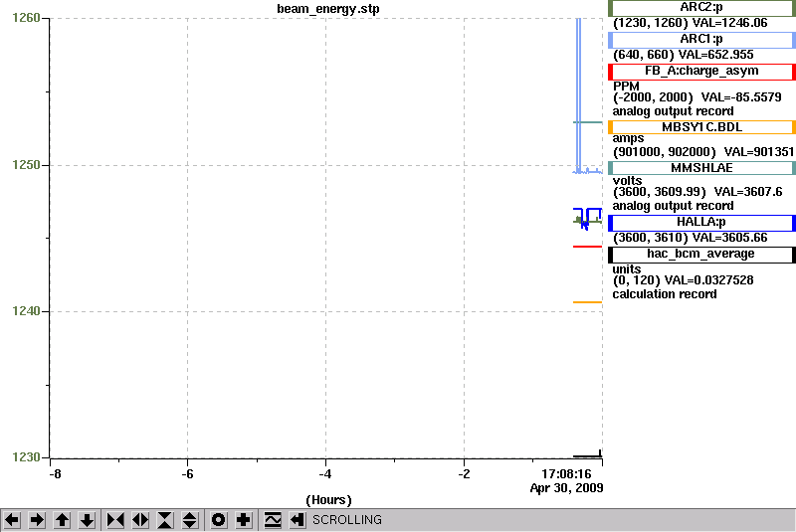Click the circle reset-view icon
The width and height of the screenshot is (796, 532).
point(219,520)
